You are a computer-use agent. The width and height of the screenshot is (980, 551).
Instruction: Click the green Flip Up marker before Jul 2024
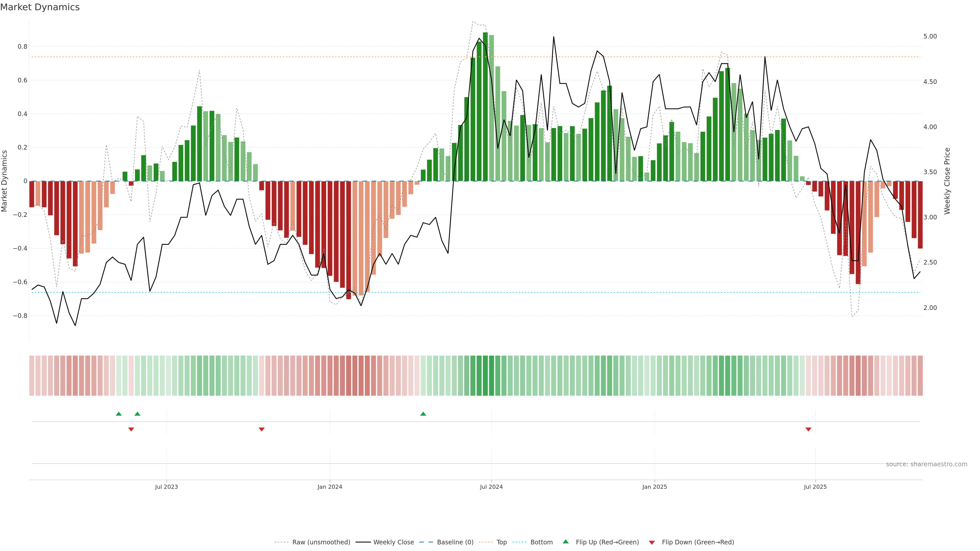coord(423,414)
